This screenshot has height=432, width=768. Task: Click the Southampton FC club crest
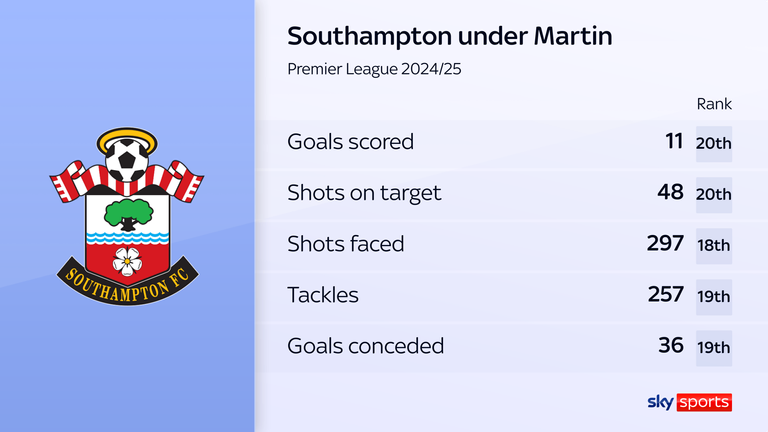(127, 215)
